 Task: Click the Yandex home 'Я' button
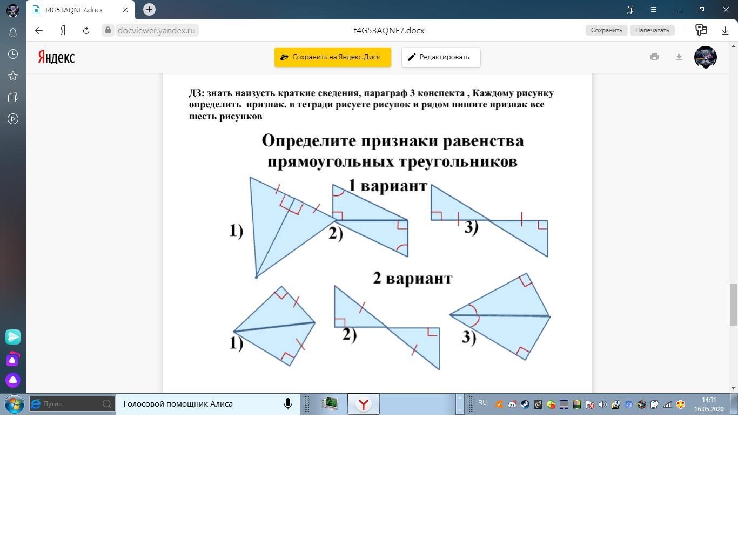[x=63, y=31]
